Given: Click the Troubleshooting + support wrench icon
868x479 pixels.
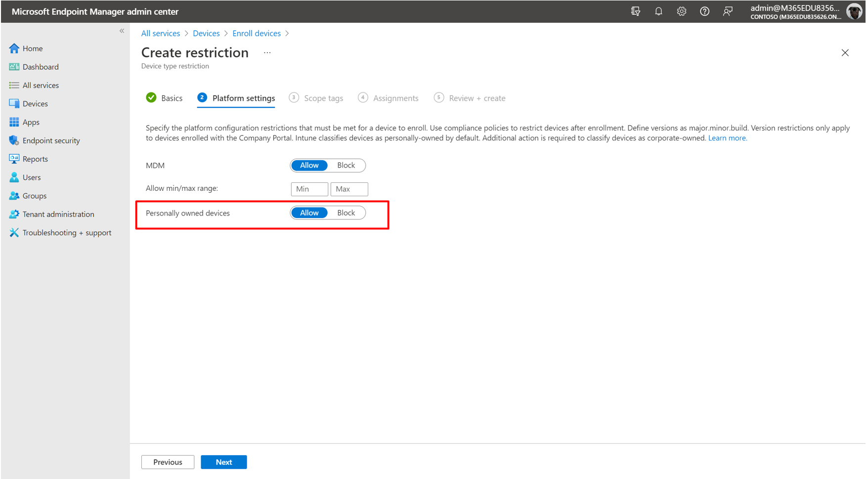Looking at the screenshot, I should [x=14, y=232].
